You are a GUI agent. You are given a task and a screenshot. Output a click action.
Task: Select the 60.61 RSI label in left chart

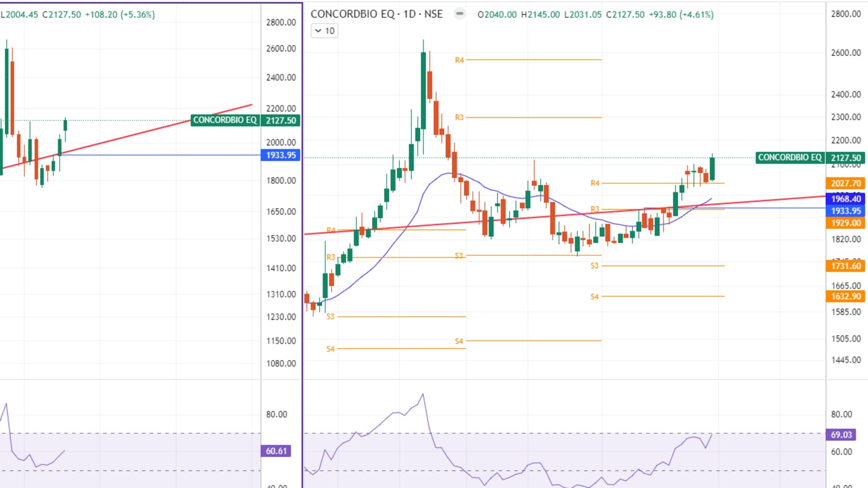(276, 451)
